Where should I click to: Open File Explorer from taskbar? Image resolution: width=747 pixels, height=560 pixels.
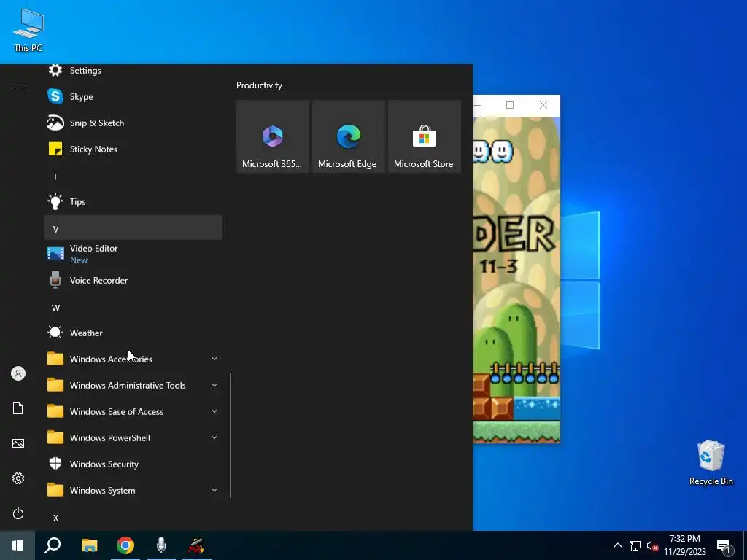click(90, 545)
